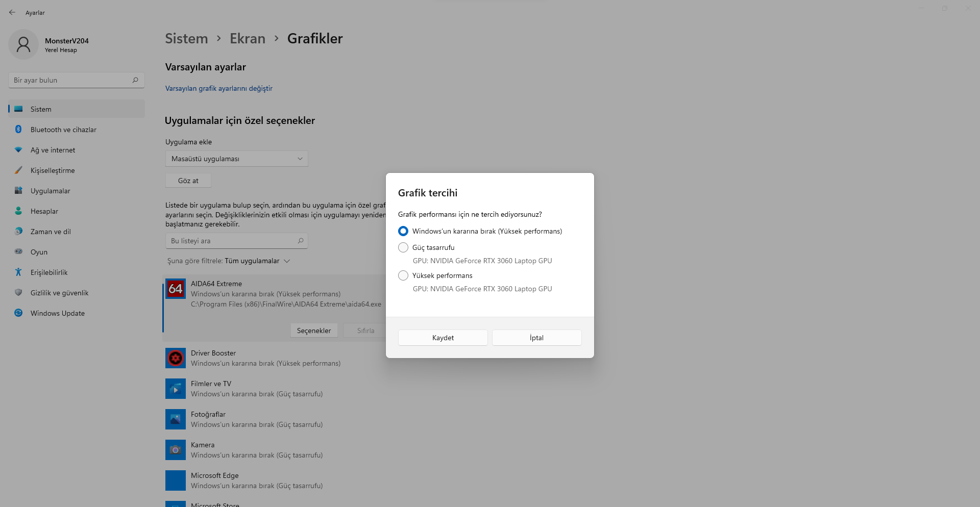This screenshot has width=980, height=507.
Task: Click the Bir ayar bulun search field
Action: [x=77, y=80]
